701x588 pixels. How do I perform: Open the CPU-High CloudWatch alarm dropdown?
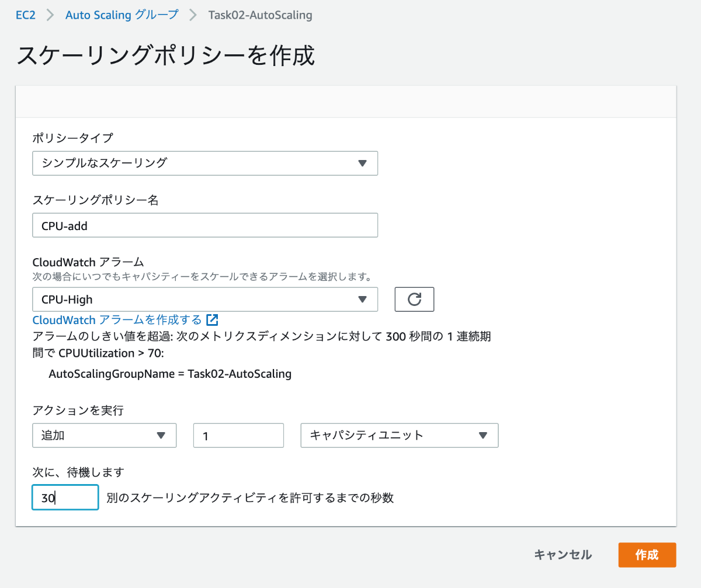tap(205, 300)
